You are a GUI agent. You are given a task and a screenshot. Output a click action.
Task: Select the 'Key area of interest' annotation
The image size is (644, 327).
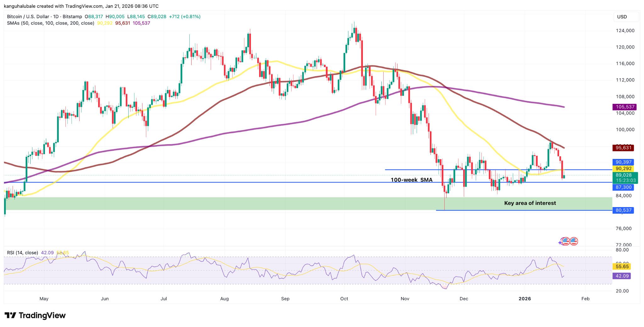coord(530,203)
